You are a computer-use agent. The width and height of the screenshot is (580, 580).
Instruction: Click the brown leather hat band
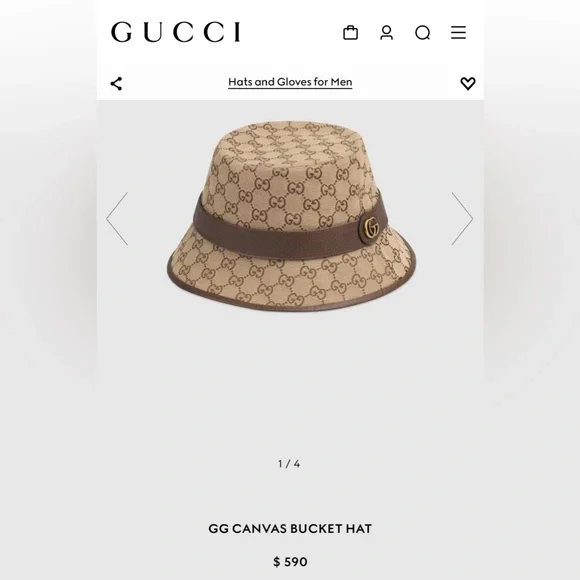pyautogui.click(x=281, y=233)
